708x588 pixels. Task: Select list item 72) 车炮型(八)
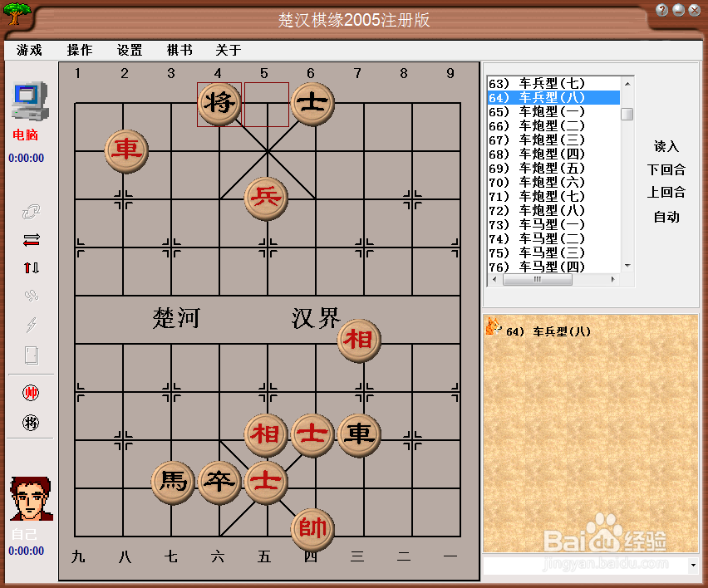tap(553, 210)
